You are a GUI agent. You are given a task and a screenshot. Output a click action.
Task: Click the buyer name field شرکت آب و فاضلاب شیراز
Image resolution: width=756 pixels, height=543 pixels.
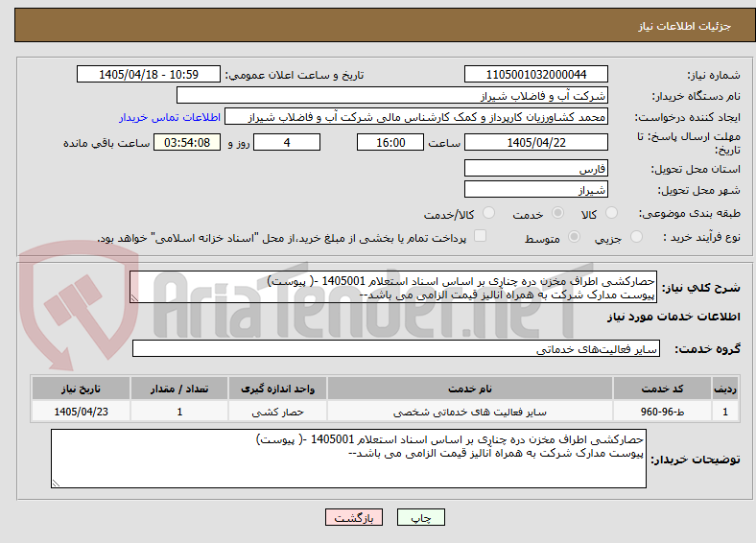click(x=392, y=96)
